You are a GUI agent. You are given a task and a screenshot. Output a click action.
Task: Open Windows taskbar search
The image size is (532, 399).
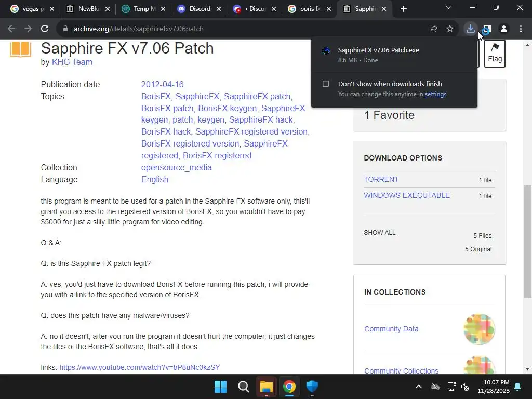click(243, 387)
